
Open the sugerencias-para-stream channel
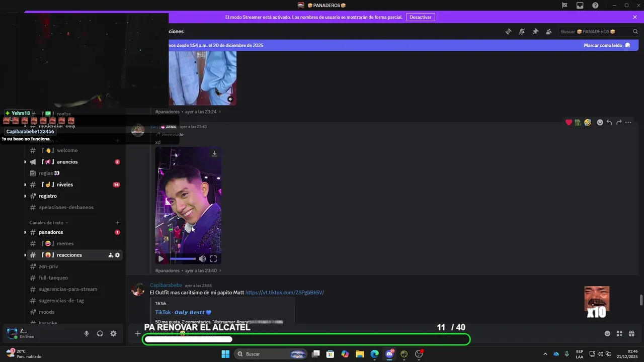click(x=73, y=289)
